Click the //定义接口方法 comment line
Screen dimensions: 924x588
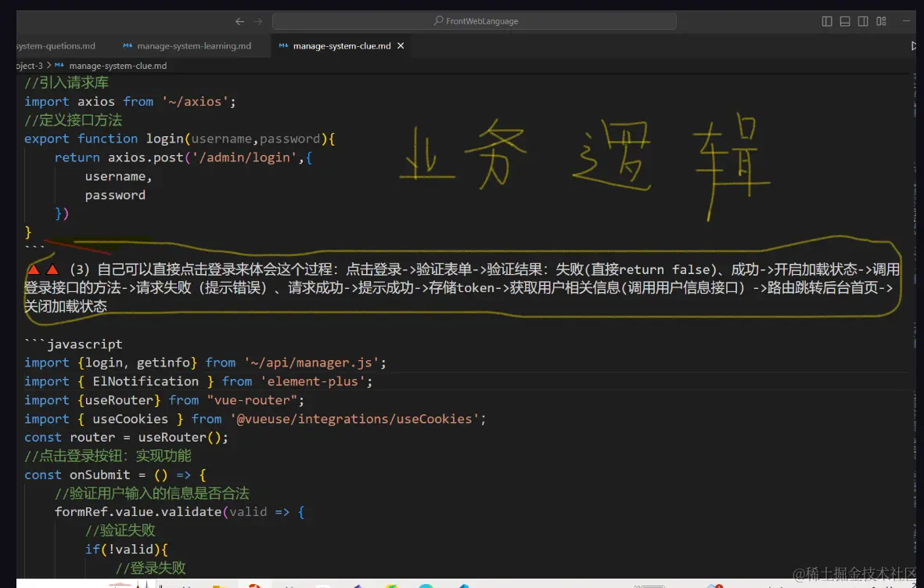(x=73, y=121)
